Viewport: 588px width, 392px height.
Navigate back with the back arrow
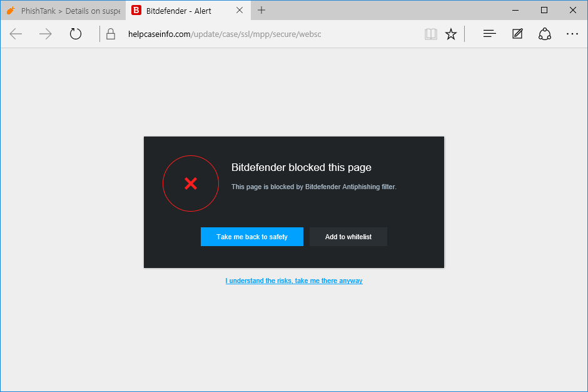[15, 34]
